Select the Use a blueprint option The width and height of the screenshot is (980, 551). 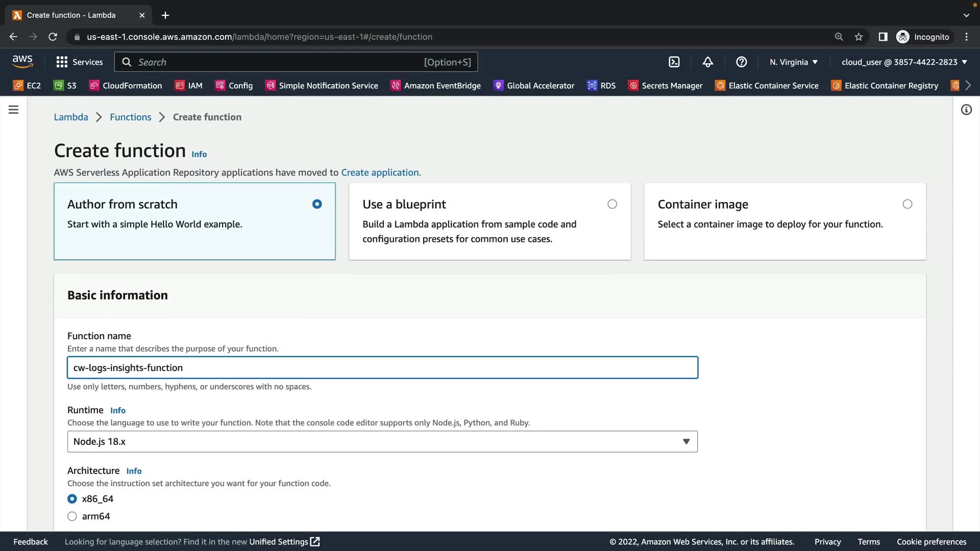tap(612, 204)
